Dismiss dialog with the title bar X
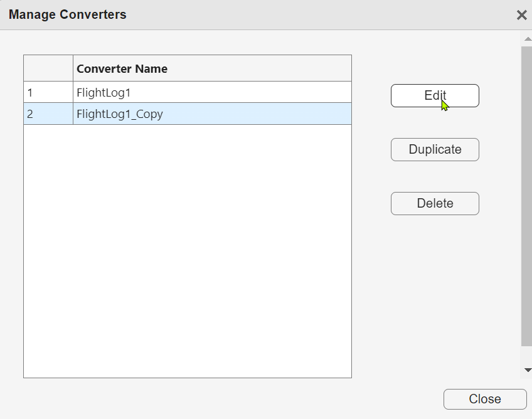Image resolution: width=532 pixels, height=419 pixels. [x=521, y=15]
